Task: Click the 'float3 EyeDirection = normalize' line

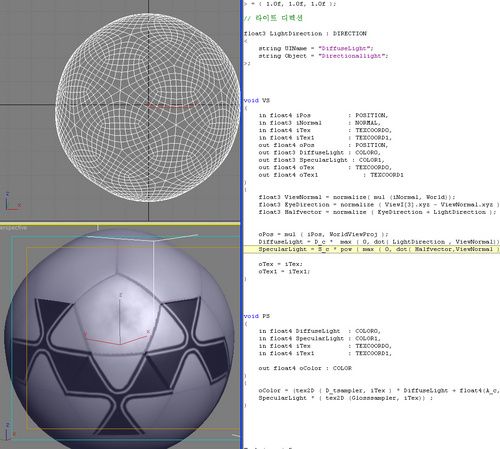Action: (x=379, y=205)
